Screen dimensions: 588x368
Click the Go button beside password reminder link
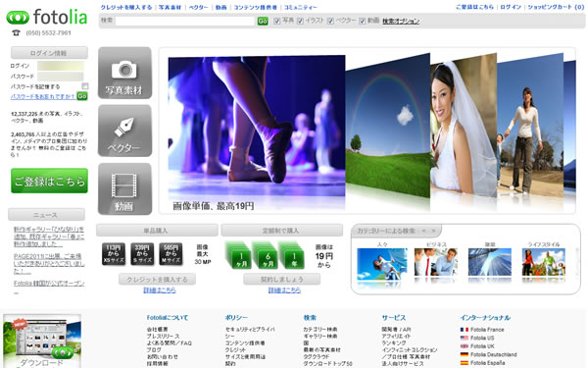(82, 96)
